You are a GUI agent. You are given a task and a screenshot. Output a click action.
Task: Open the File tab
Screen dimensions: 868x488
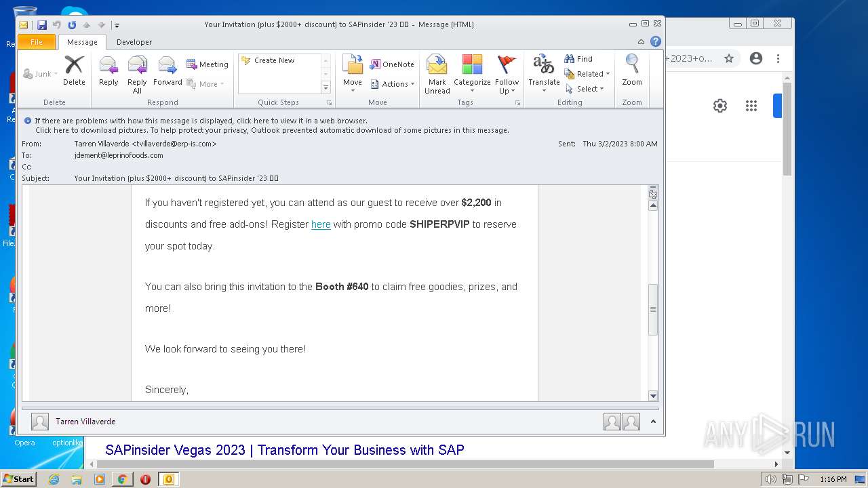click(37, 42)
